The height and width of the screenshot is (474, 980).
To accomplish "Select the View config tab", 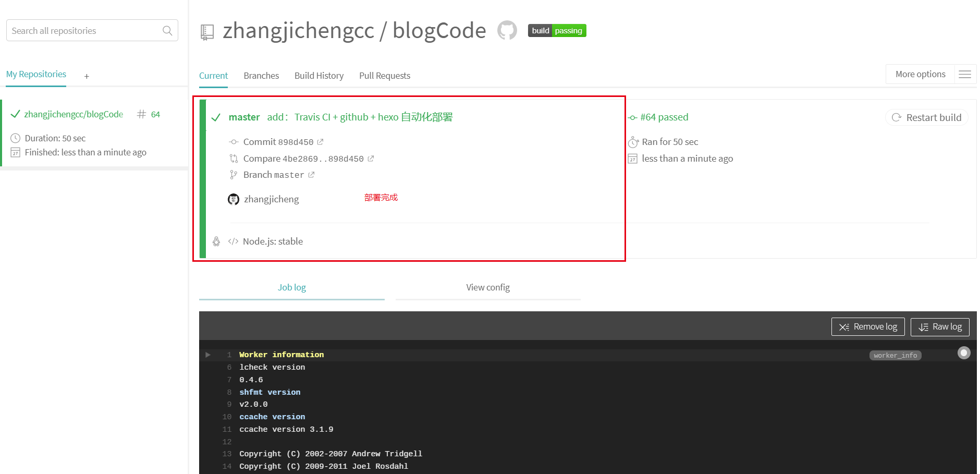I will tap(488, 287).
